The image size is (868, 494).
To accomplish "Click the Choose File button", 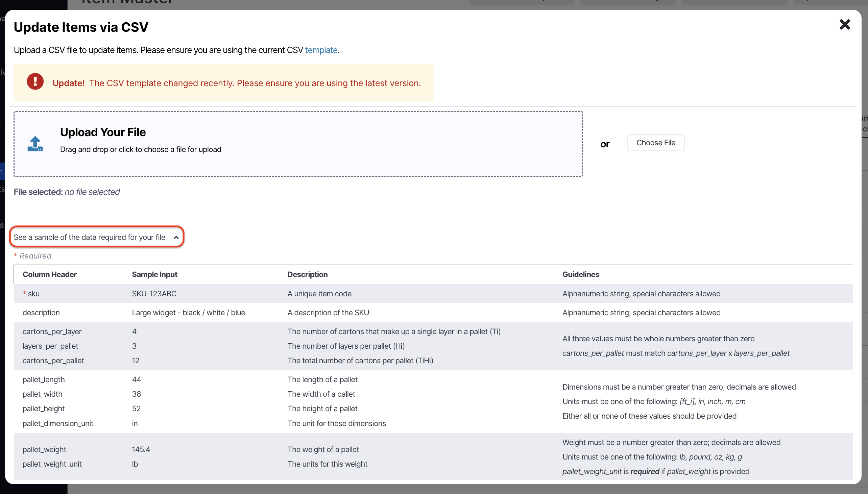I will pos(656,143).
